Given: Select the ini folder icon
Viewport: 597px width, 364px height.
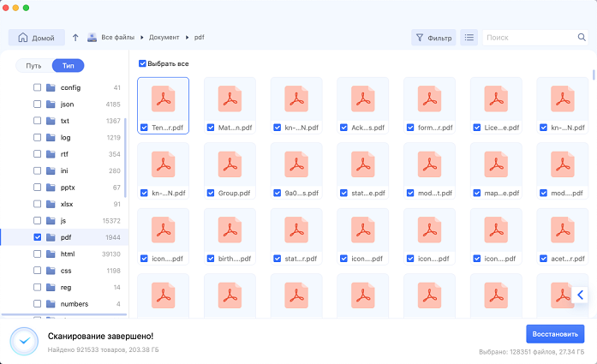Looking at the screenshot, I should [x=51, y=170].
